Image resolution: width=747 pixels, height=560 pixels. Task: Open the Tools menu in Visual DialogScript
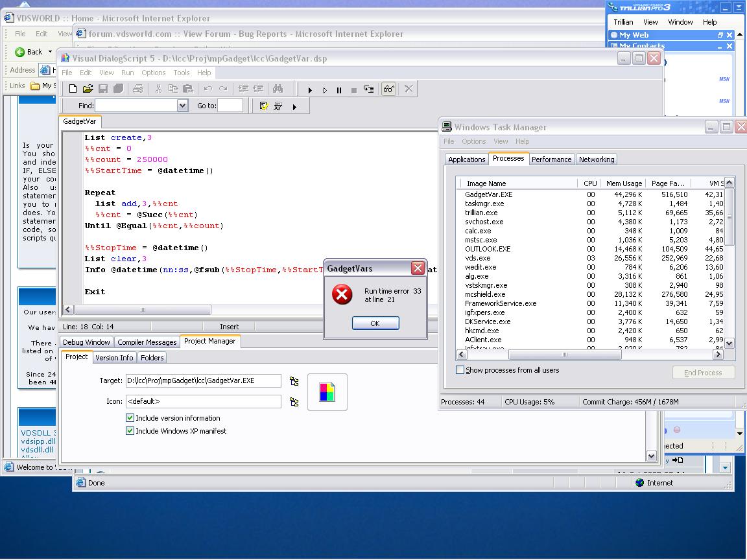pos(182,73)
